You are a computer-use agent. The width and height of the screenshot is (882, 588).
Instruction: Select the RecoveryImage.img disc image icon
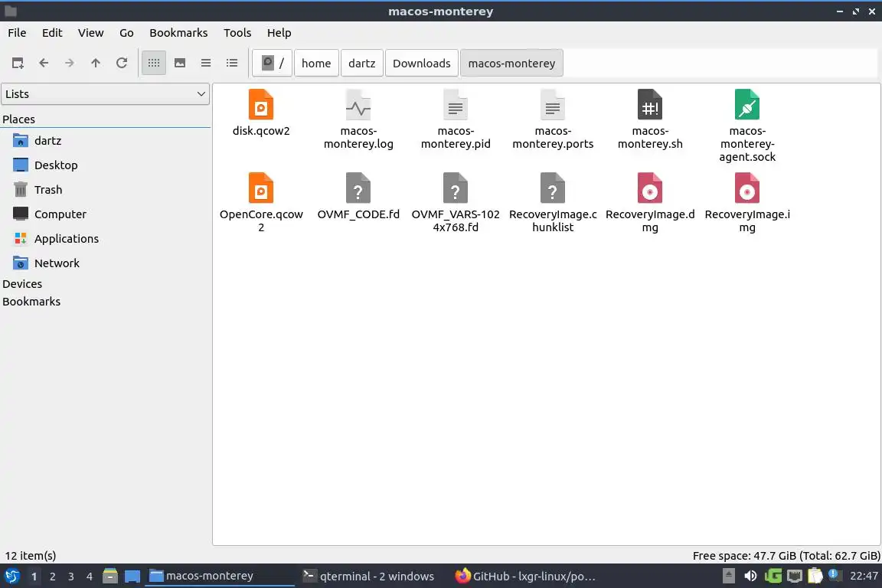click(x=747, y=188)
